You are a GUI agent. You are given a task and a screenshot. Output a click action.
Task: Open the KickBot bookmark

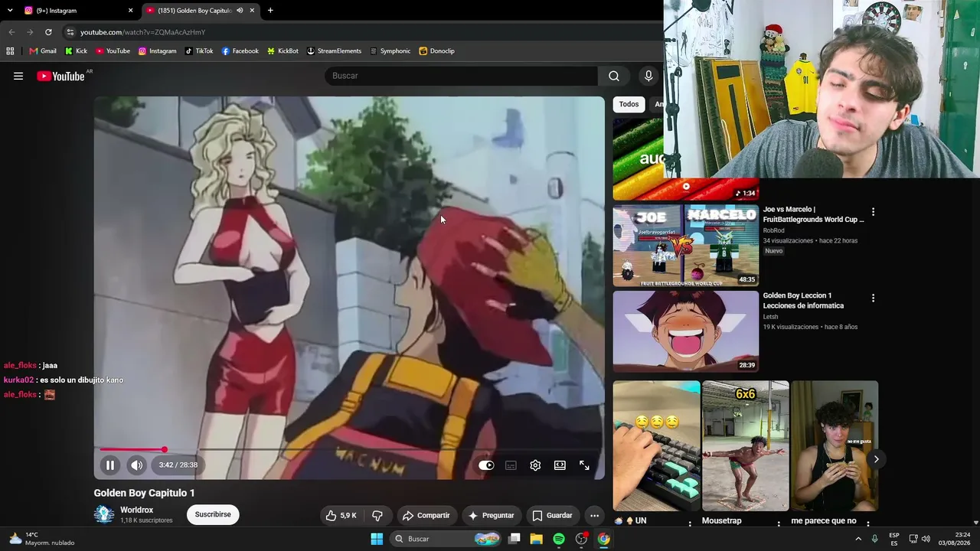pos(283,51)
